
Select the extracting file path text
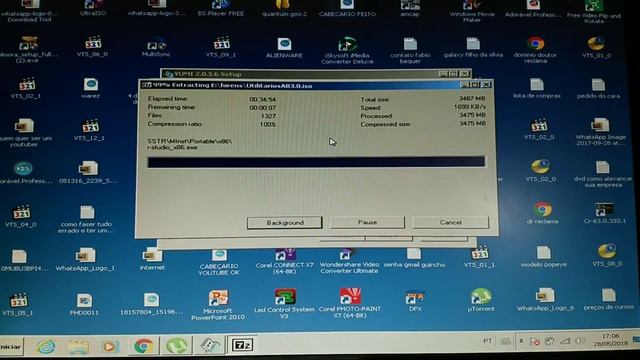(189, 144)
